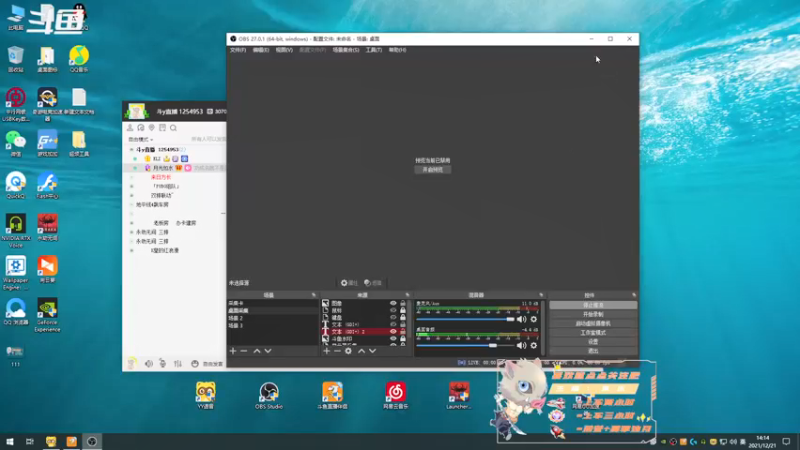Open 桌面音频 audio settings gear

click(534, 345)
